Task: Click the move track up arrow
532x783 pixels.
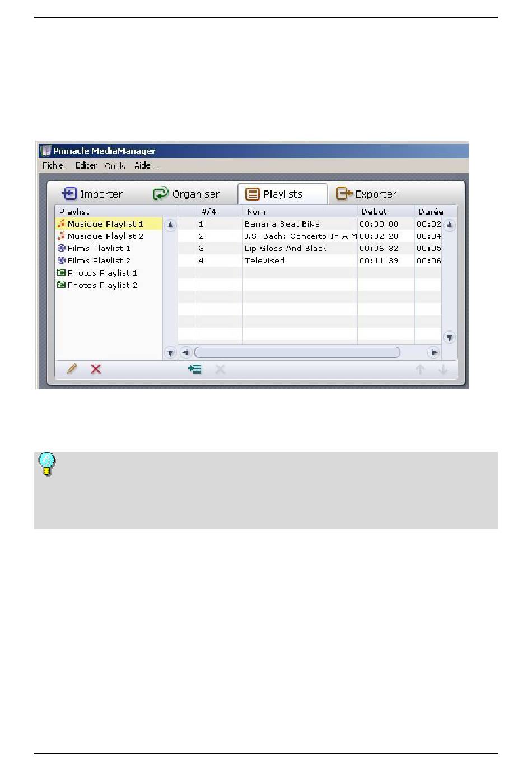Action: [420, 369]
